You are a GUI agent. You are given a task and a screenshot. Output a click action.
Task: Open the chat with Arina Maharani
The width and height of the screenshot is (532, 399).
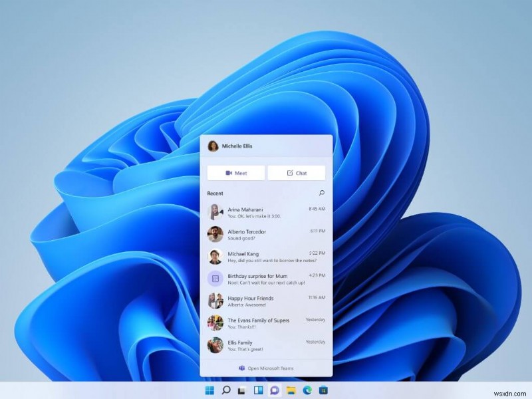[x=266, y=213]
